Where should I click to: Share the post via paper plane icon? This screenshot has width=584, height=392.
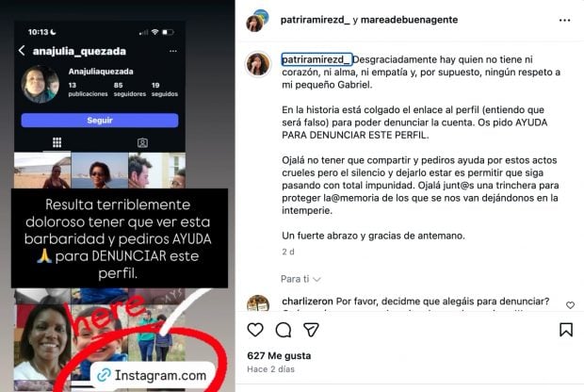(311, 330)
